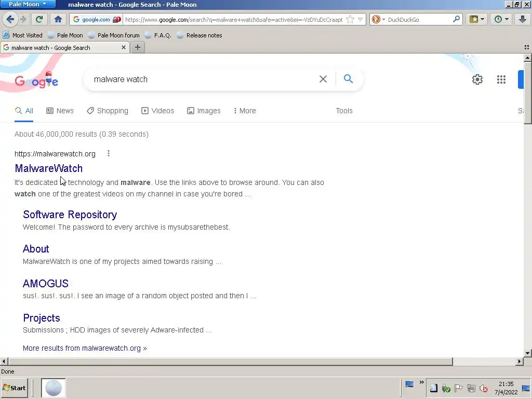The width and height of the screenshot is (532, 399).
Task: Open the three-dot menu beside malwarewatch.org
Action: [109, 153]
